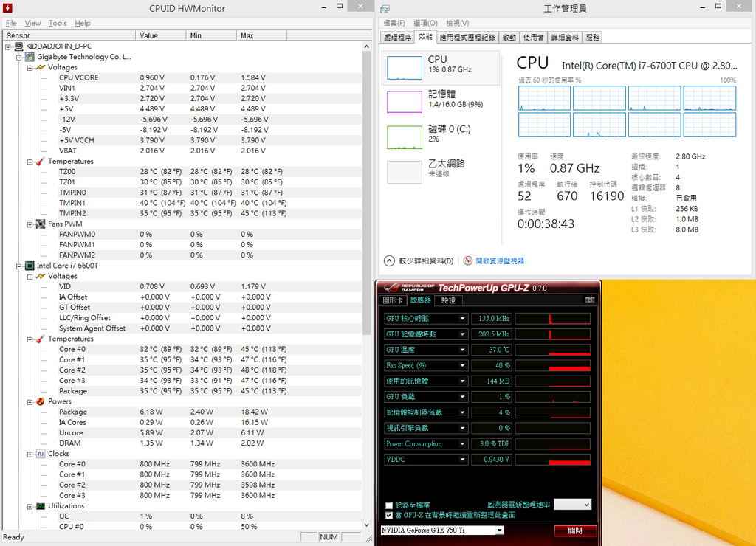Image resolution: width=756 pixels, height=546 pixels.
Task: Click the flame icon beside Powers
Action: tap(41, 401)
